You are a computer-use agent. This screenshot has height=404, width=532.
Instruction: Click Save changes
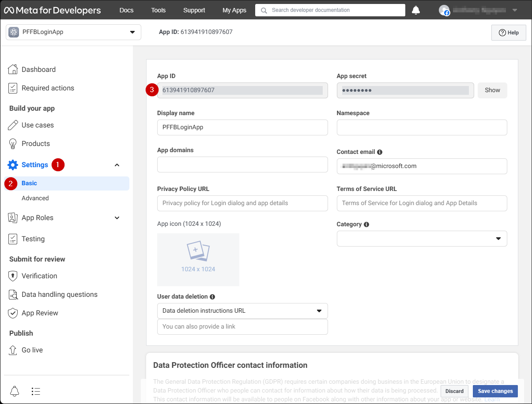click(495, 391)
